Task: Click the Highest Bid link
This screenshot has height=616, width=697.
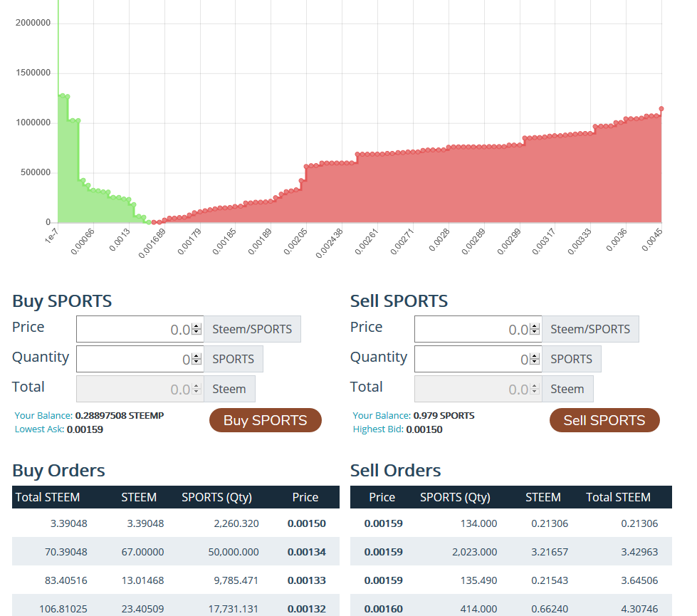Action: [378, 429]
